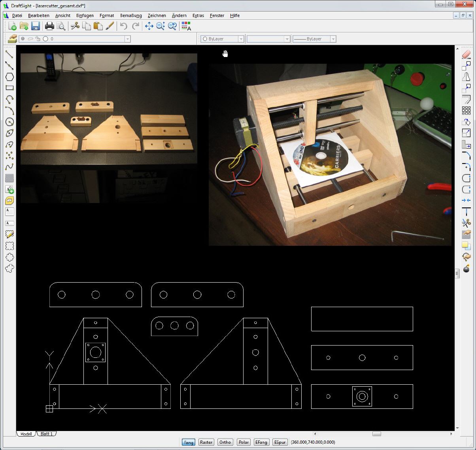
Task: Click the Print icon
Action: (49, 26)
